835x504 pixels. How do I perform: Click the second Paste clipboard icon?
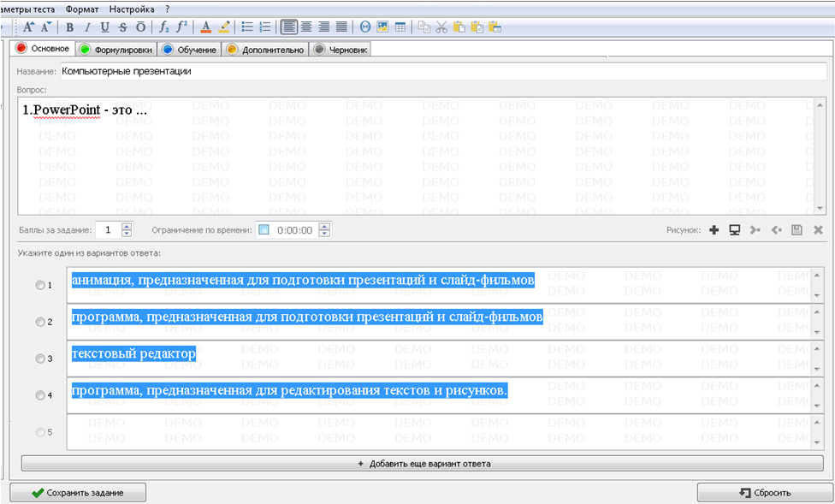[477, 27]
